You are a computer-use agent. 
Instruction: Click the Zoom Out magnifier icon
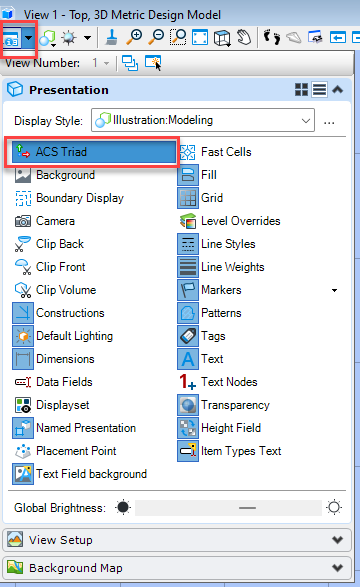(x=156, y=37)
